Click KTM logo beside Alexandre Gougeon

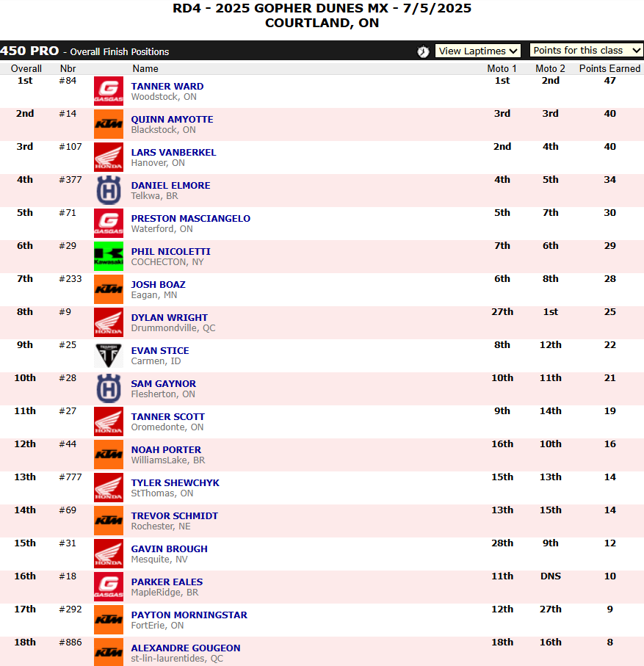pos(109,652)
